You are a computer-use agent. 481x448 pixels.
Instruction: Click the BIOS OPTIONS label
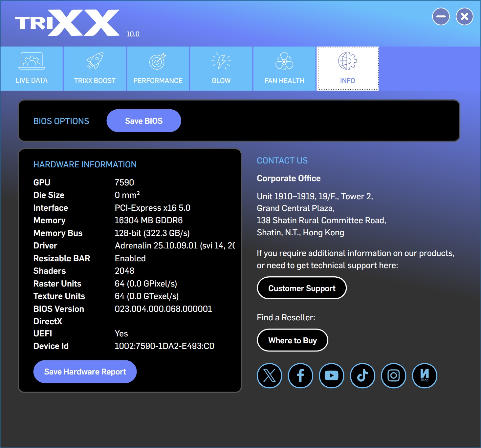tap(61, 121)
